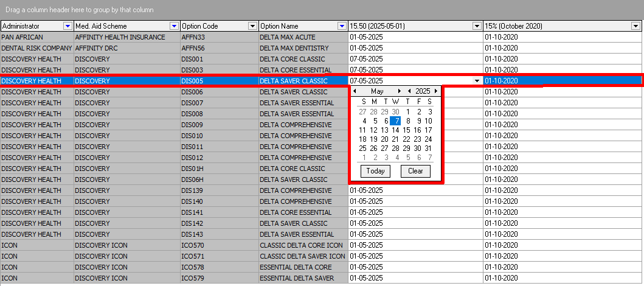Open the 15.50 (2025-05-01) column filter

[x=477, y=26]
